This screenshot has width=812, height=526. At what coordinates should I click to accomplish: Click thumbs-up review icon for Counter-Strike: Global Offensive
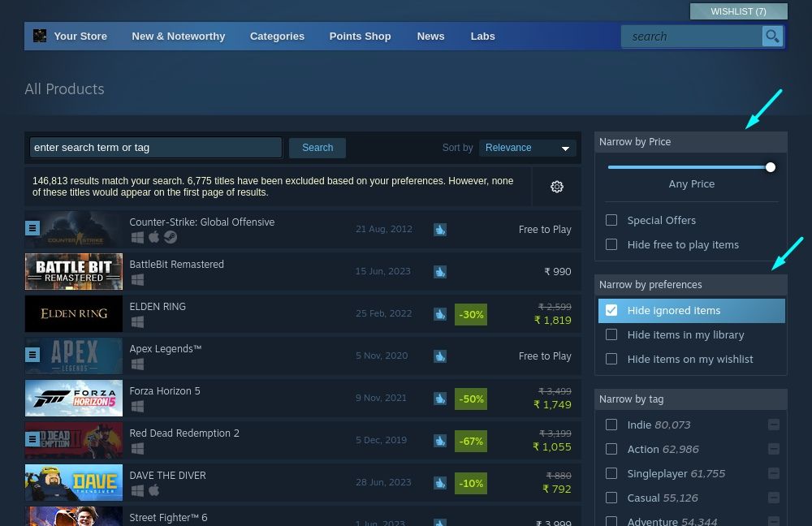[440, 230]
